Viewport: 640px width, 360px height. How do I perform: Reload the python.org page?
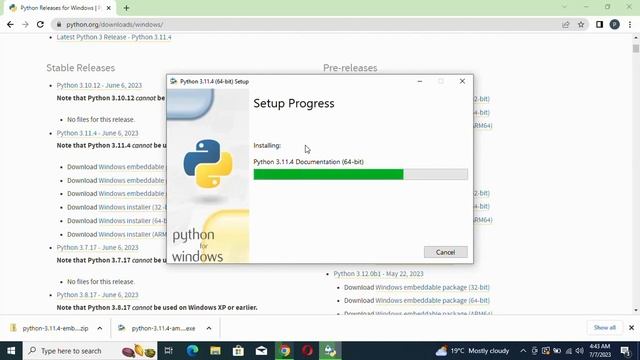40,24
